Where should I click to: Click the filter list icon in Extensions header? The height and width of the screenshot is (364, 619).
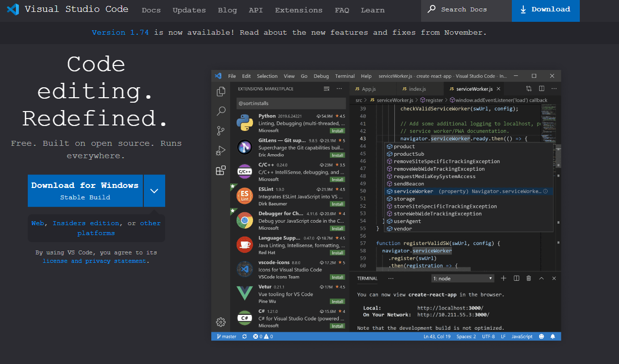(326, 89)
